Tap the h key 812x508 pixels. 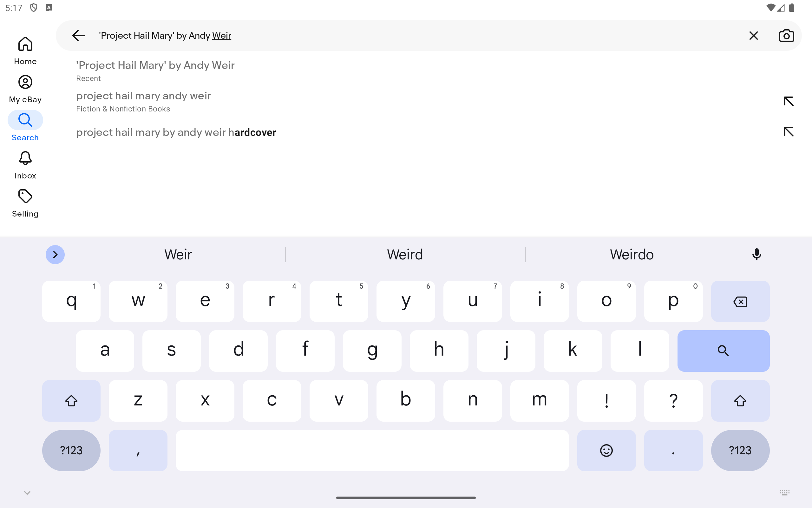[x=439, y=351]
